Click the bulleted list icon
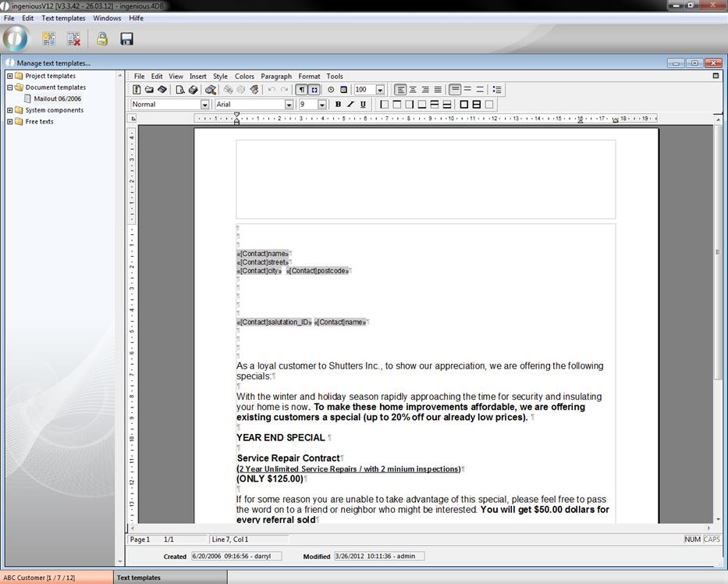The width and height of the screenshot is (728, 584). coord(497,90)
